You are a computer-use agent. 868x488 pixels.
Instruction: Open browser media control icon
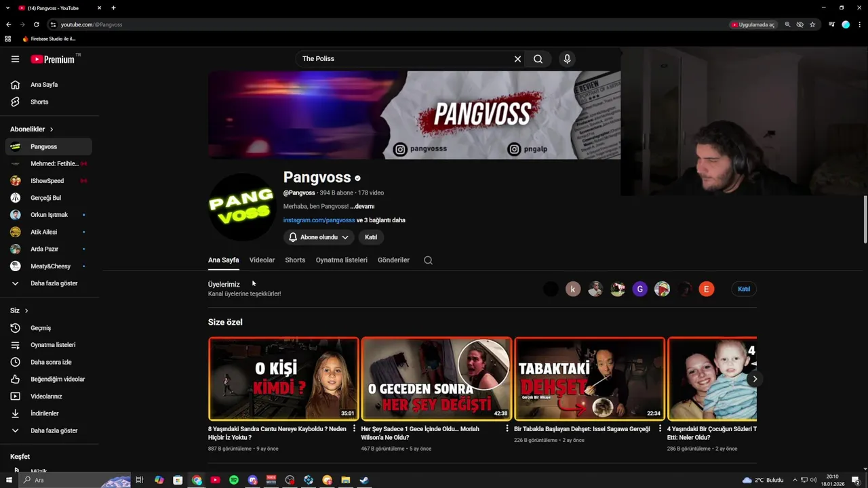coord(831,24)
